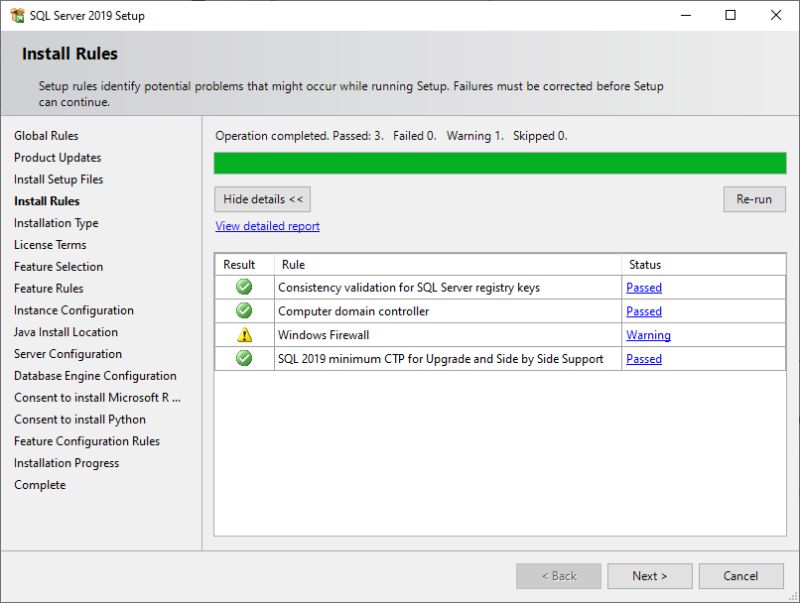Viewport: 800px width, 603px height.
Task: Click the SQL Server Setup icon in the title bar
Action: (x=16, y=15)
